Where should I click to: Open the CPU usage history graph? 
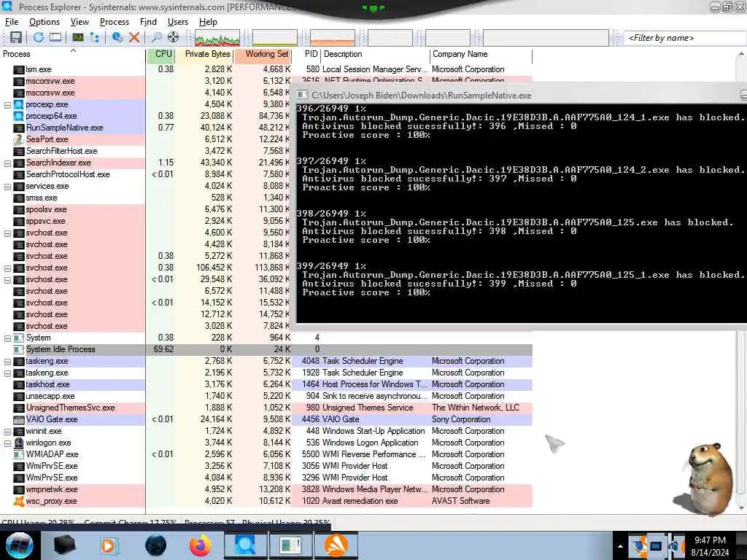tap(217, 38)
